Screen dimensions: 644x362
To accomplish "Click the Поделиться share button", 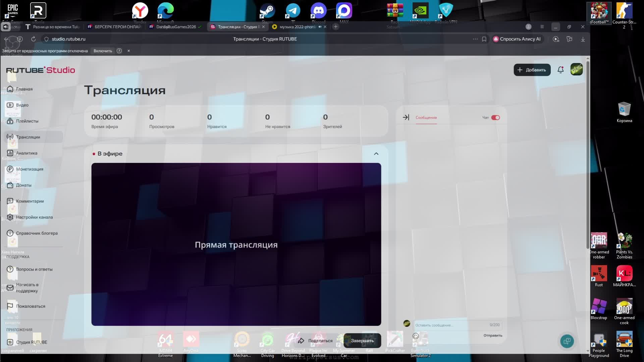I will 315,341.
